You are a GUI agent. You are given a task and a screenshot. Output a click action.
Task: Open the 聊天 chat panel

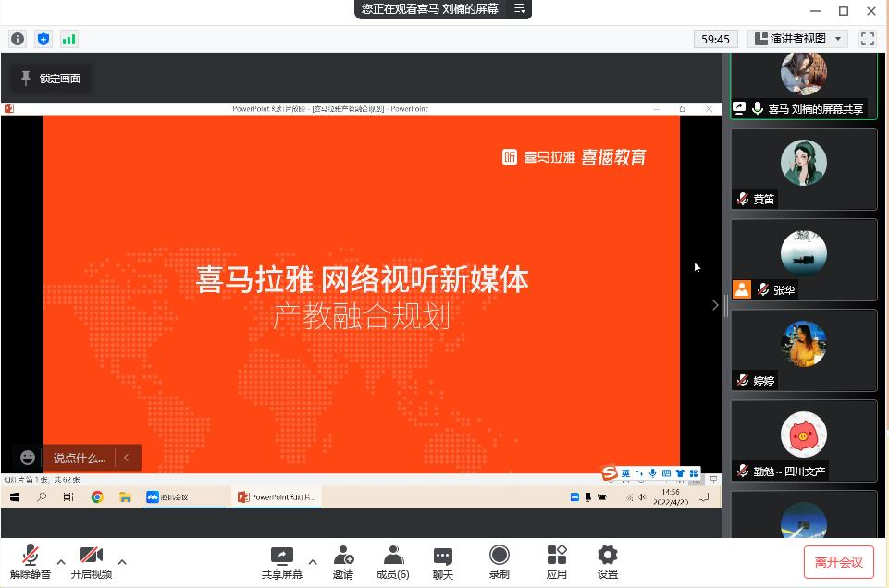click(x=443, y=562)
